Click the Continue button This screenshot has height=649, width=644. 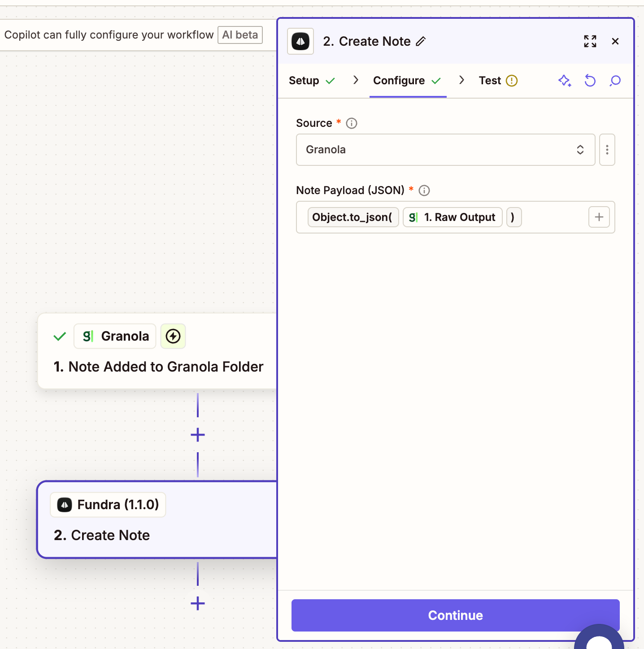click(x=456, y=615)
